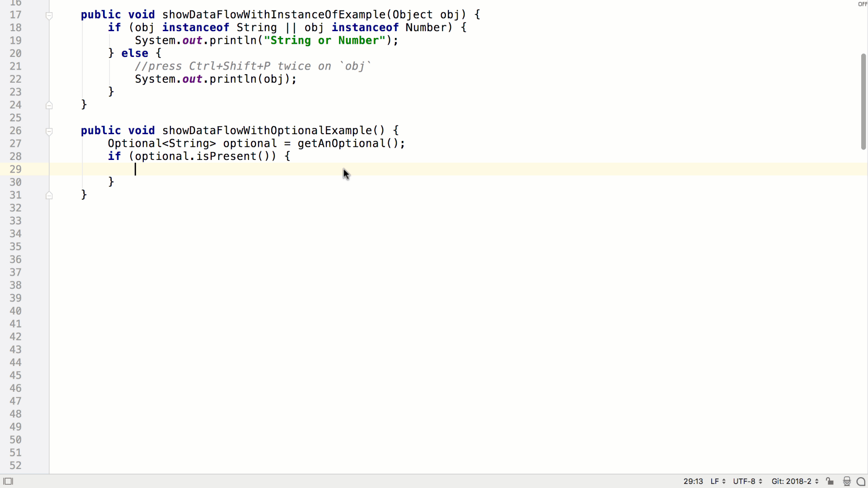Viewport: 868px width, 488px height.
Task: Click the caret position 29:13 indicator
Action: click(693, 481)
